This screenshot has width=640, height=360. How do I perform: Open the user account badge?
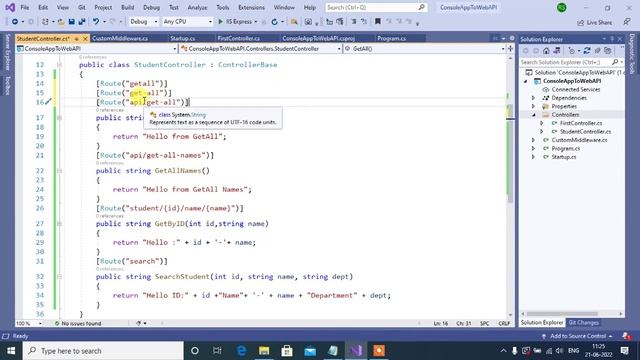point(562,7)
